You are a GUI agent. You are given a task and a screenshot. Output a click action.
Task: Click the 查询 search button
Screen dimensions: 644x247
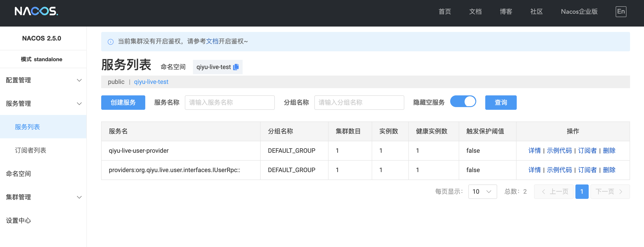click(x=501, y=103)
